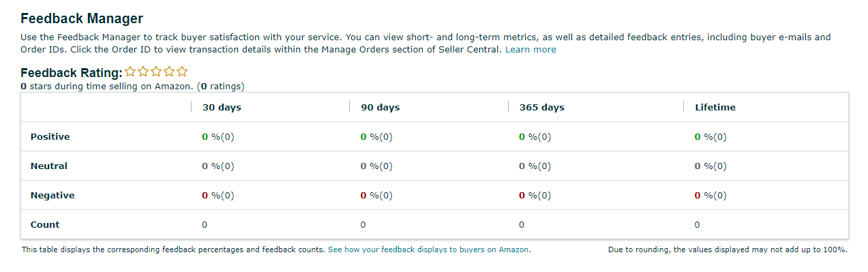Select the 365 days column header

542,107
